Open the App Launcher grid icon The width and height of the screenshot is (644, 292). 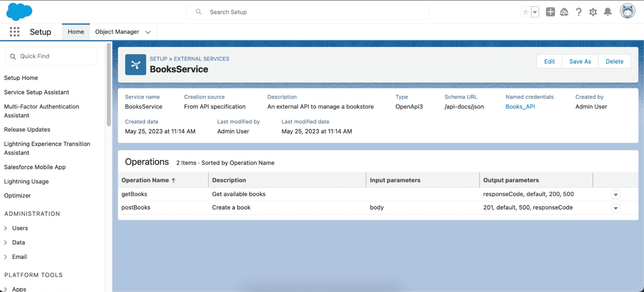click(14, 32)
